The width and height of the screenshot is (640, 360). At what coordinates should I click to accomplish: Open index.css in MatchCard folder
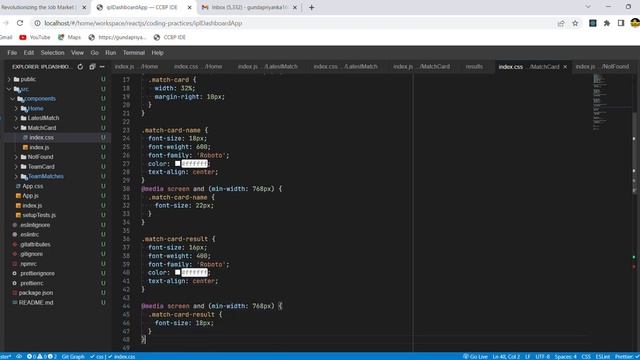coord(41,138)
